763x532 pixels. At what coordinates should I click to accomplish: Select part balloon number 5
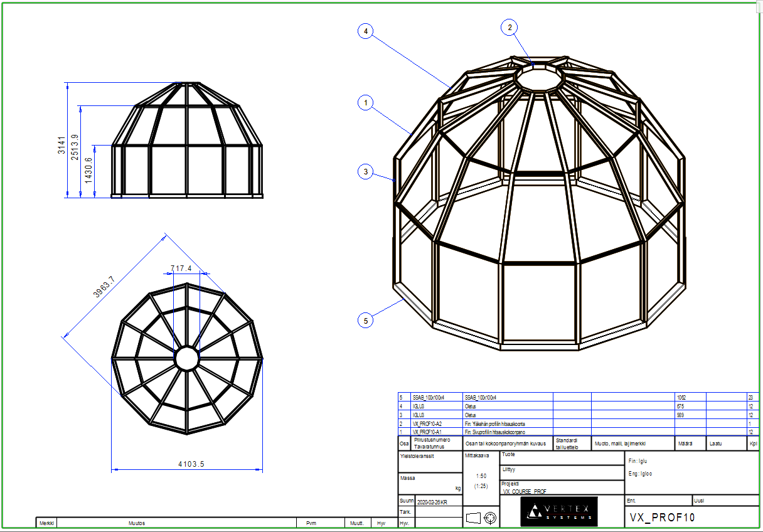tap(366, 321)
